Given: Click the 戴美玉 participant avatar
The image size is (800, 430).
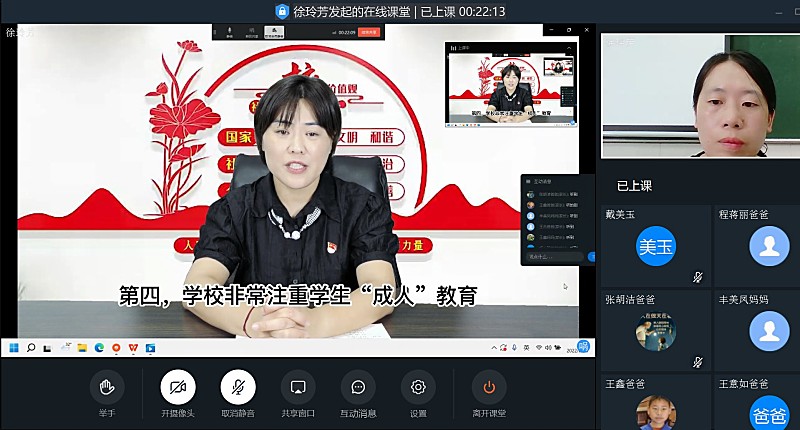Looking at the screenshot, I should pos(656,246).
